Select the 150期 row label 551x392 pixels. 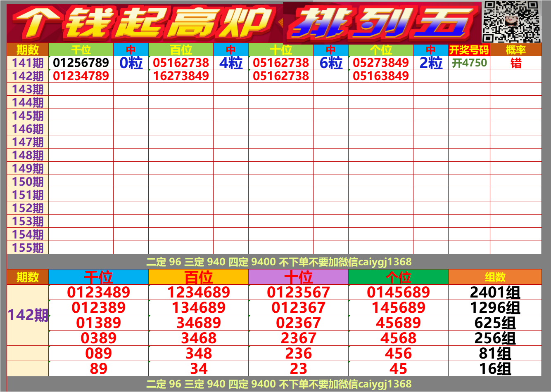click(28, 182)
